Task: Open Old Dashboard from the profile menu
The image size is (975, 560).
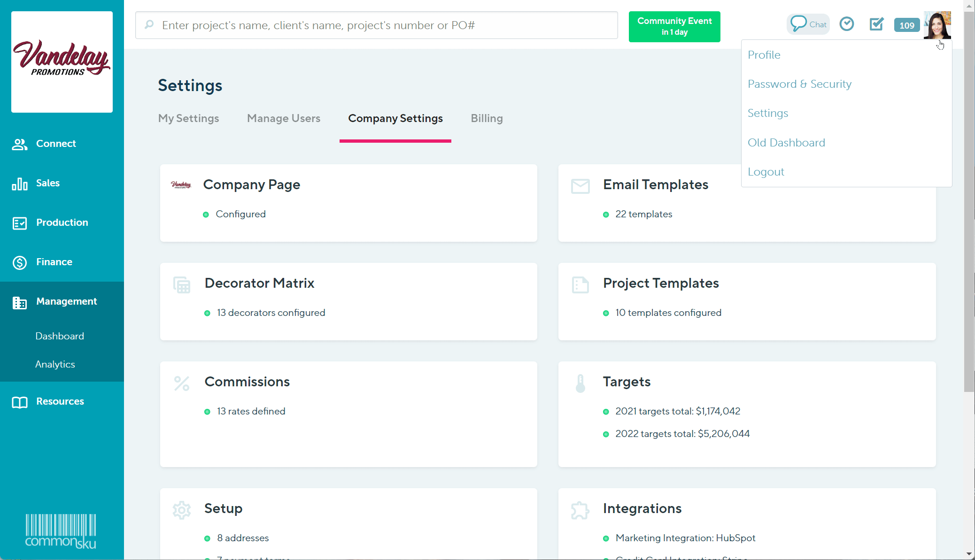Action: click(x=786, y=143)
